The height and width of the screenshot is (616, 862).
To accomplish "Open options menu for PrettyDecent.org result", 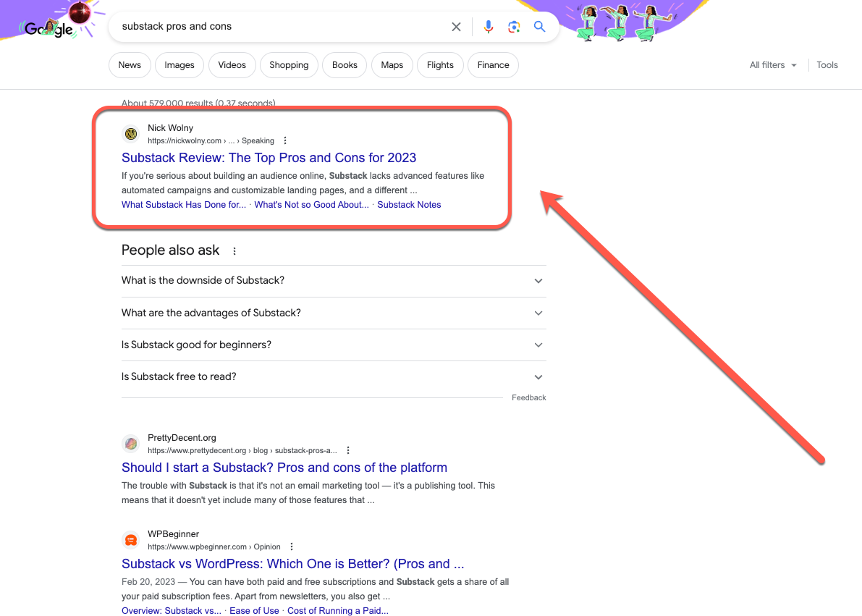I will [x=348, y=450].
